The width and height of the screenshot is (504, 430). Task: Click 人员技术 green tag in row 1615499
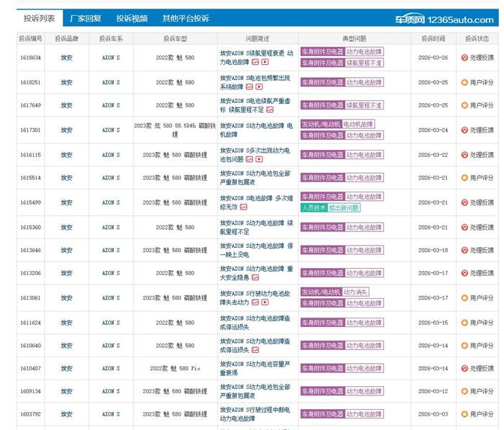click(314, 208)
